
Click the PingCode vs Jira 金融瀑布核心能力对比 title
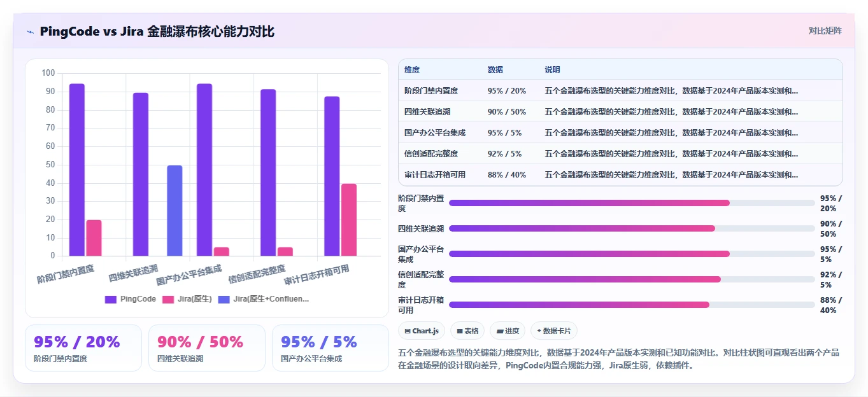point(157,31)
